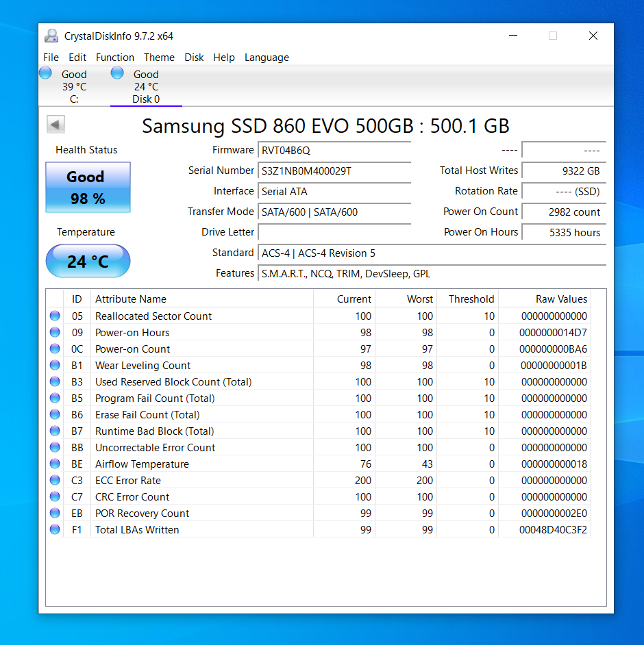Click the C: drive health status orb

click(x=45, y=73)
